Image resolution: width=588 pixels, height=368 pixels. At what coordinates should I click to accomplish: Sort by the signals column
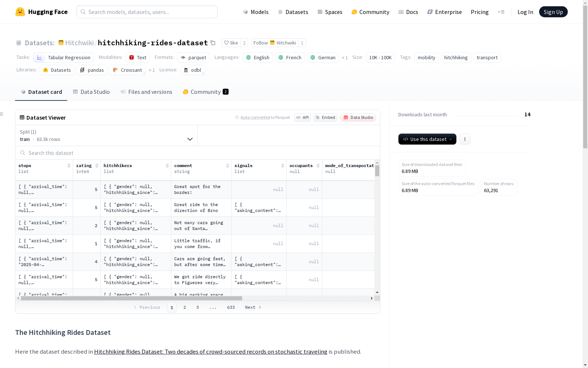coord(283,166)
